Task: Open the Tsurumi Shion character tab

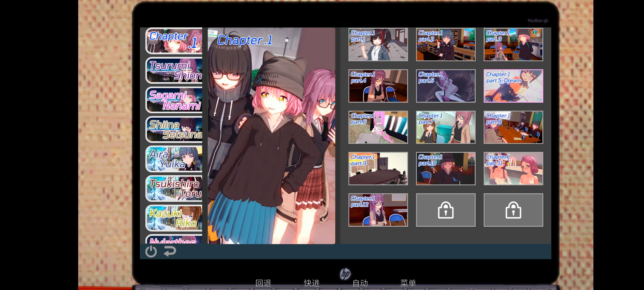Action: click(x=174, y=70)
